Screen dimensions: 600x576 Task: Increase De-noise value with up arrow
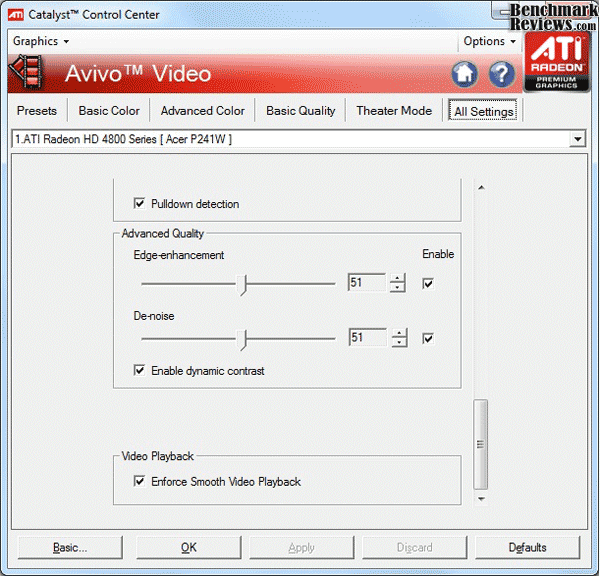click(x=399, y=333)
